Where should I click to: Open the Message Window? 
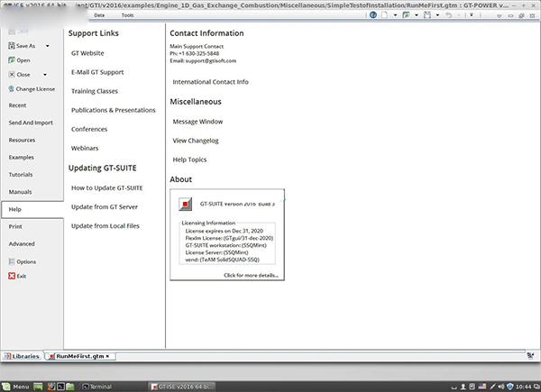click(197, 122)
